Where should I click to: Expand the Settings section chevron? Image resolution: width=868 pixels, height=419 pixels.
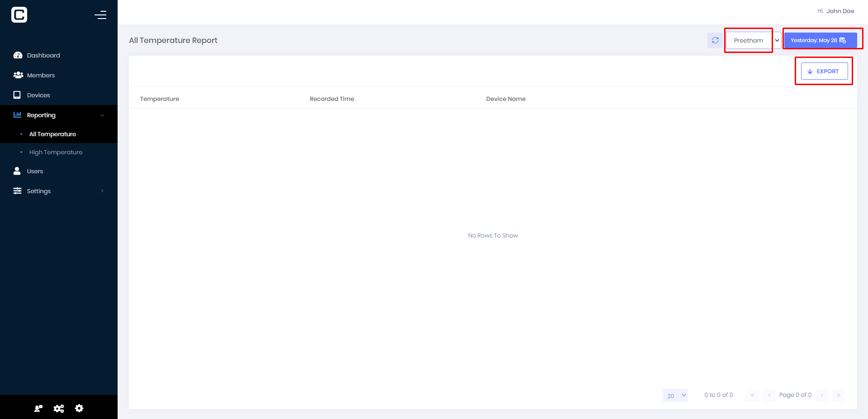pos(102,191)
